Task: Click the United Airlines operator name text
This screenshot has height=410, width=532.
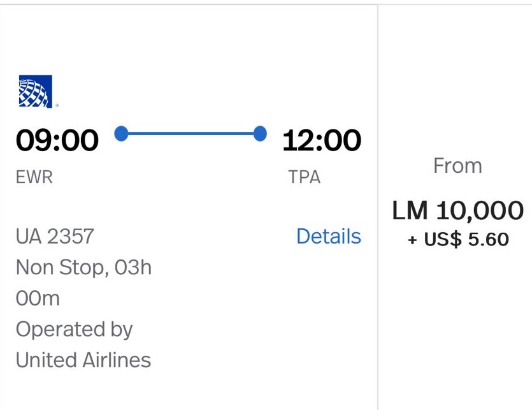Action: (x=83, y=360)
